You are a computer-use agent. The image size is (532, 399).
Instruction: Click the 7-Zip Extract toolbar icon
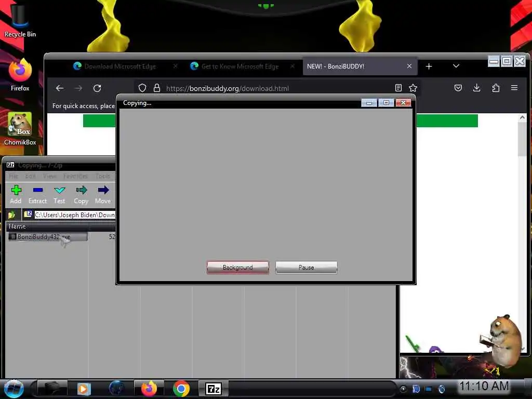tap(37, 194)
